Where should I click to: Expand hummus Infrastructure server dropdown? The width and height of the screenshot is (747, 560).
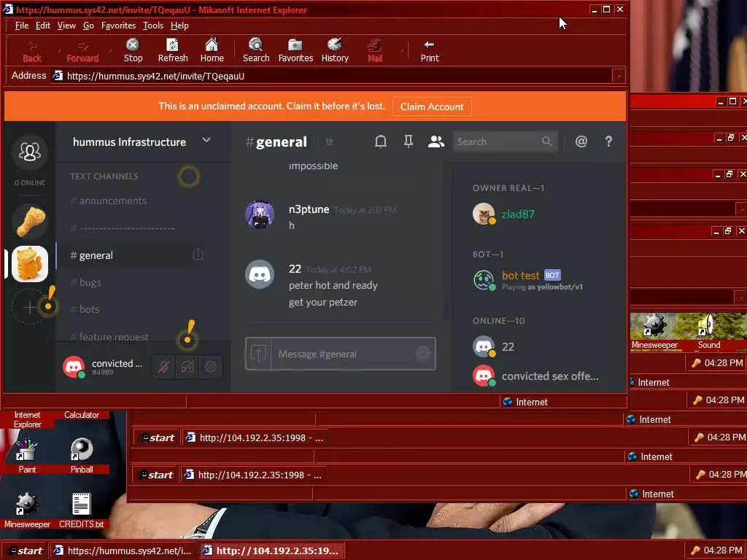[x=206, y=141]
